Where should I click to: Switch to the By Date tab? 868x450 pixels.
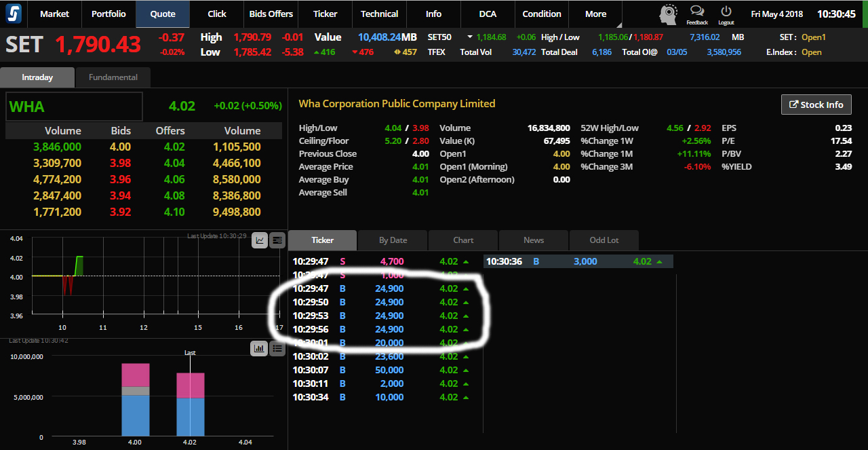393,240
